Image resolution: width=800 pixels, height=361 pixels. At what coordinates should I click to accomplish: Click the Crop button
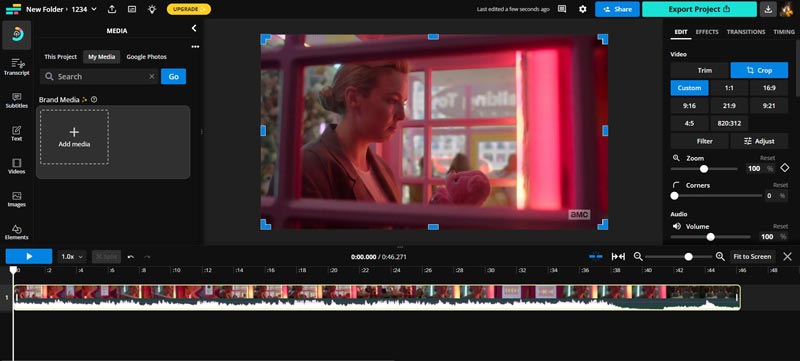tap(759, 70)
